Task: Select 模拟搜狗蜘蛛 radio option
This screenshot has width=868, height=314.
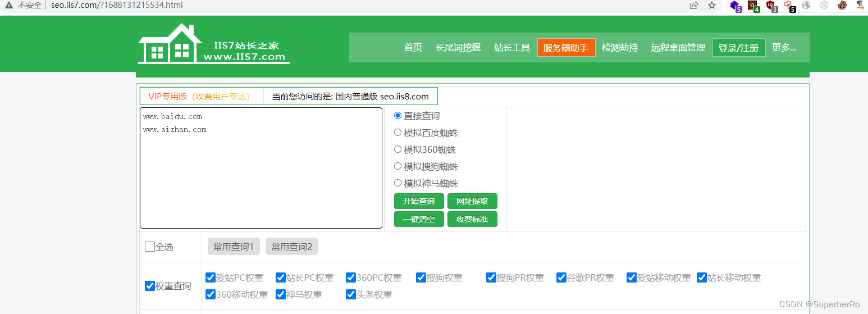Action: pos(398,166)
